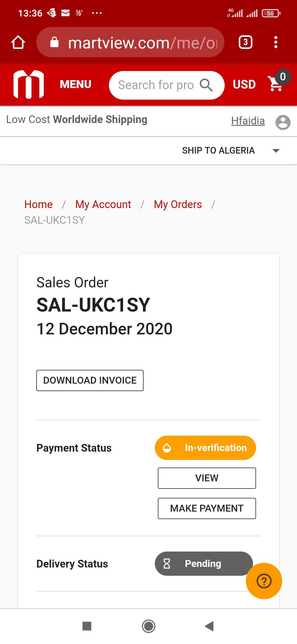The width and height of the screenshot is (297, 644).
Task: Tap the Martview logo
Action: coord(29,84)
